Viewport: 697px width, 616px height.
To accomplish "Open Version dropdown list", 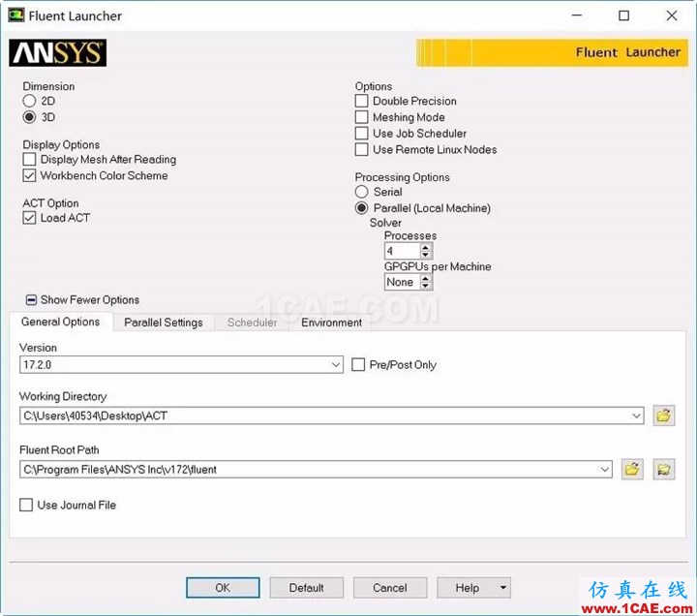I will point(336,365).
